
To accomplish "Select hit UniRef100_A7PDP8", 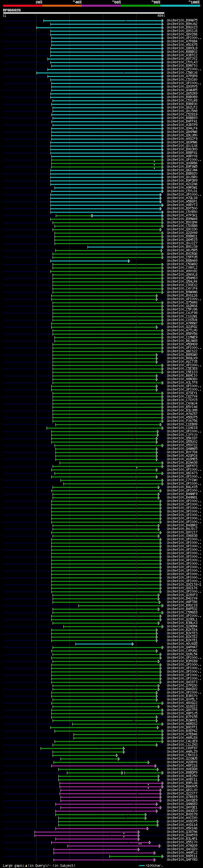I will [x=182, y=76].
